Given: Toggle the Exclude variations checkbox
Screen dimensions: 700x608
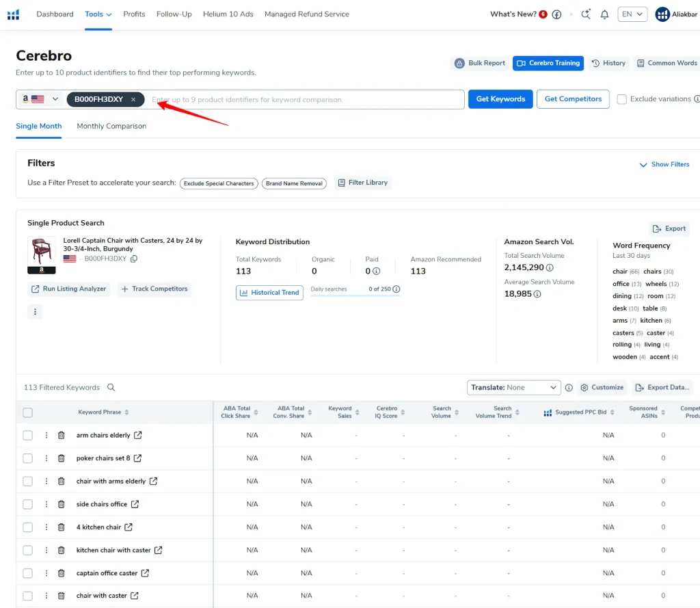Looking at the screenshot, I should [621, 99].
